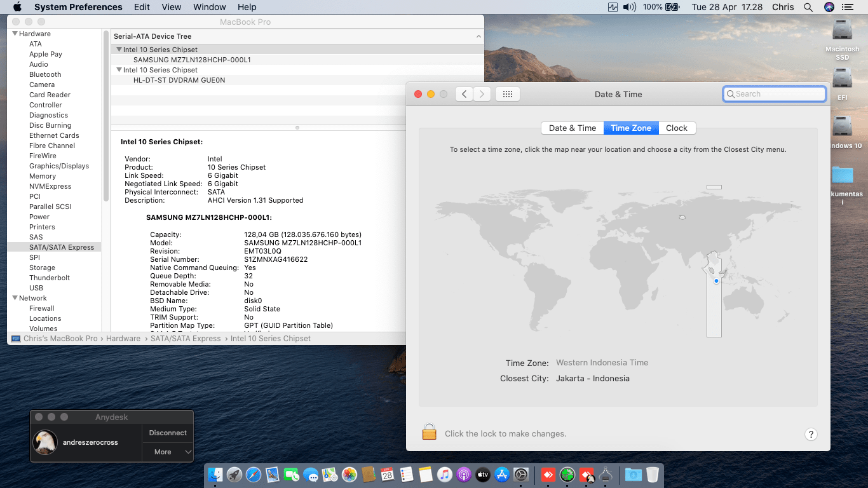This screenshot has height=488, width=868.
Task: Select HL-DT-ST DVDRAM GUE0N in the device tree
Action: click(x=179, y=80)
